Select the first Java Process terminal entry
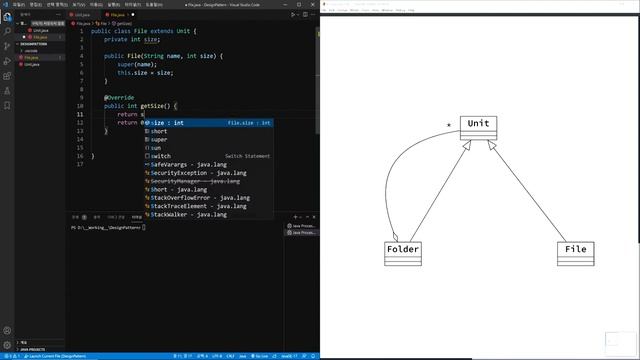 [301, 226]
